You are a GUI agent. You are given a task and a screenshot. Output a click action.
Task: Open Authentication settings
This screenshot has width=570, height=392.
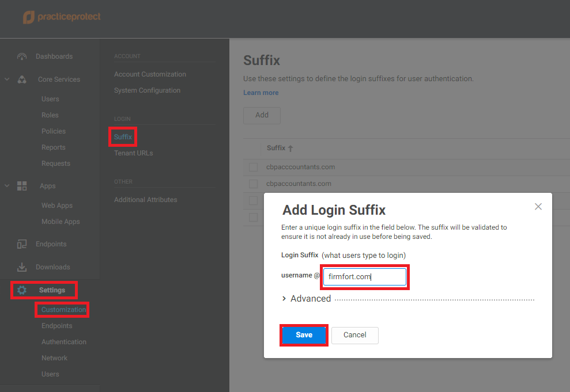pos(64,342)
